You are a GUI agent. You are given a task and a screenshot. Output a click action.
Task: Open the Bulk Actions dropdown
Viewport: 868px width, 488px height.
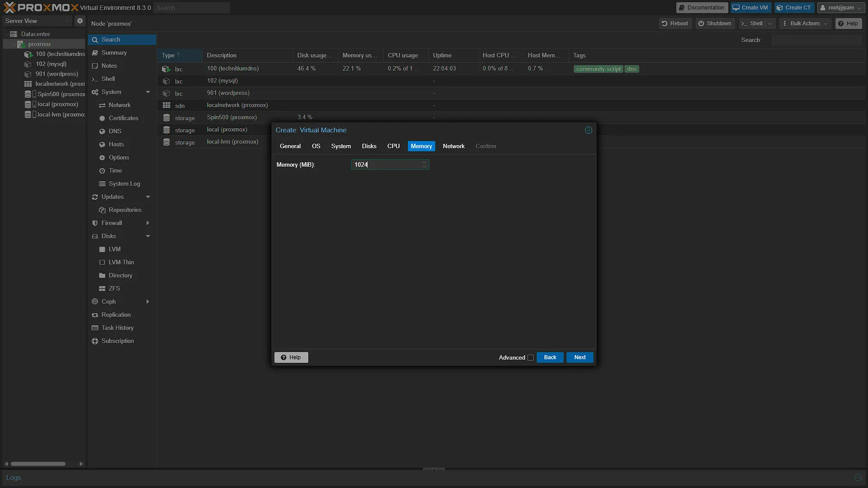(x=805, y=23)
